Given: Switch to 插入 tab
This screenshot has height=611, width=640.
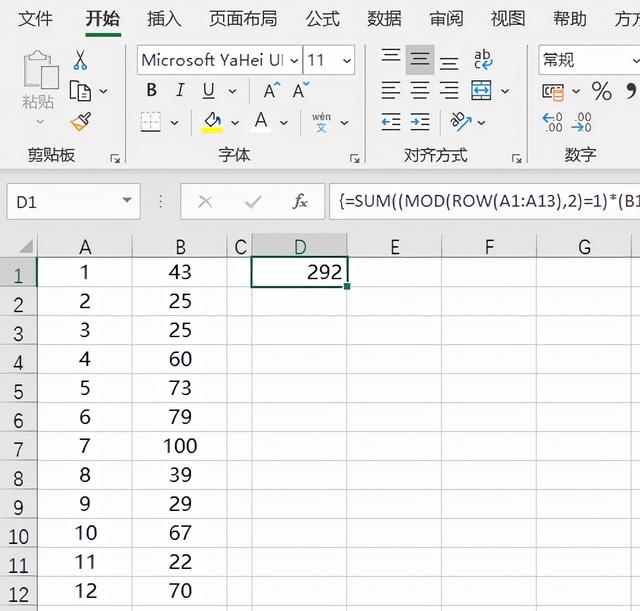Looking at the screenshot, I should click(x=164, y=19).
